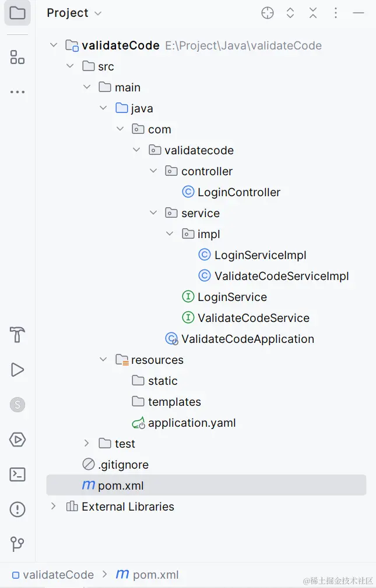Select the application.yaml file
The image size is (376, 588).
[191, 423]
